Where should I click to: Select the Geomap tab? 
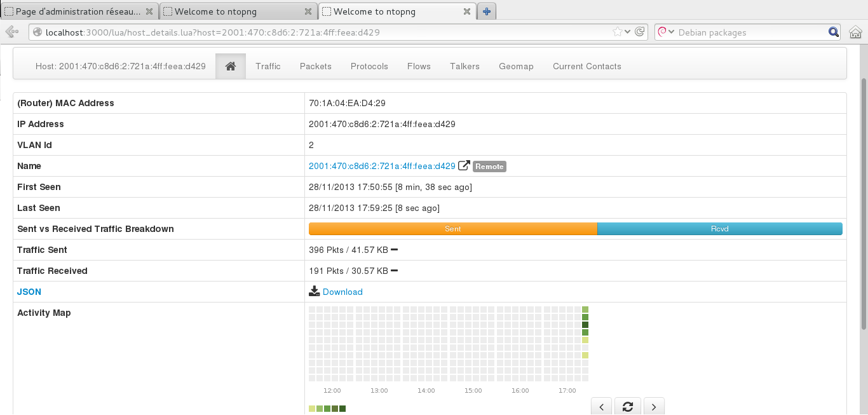(x=516, y=66)
